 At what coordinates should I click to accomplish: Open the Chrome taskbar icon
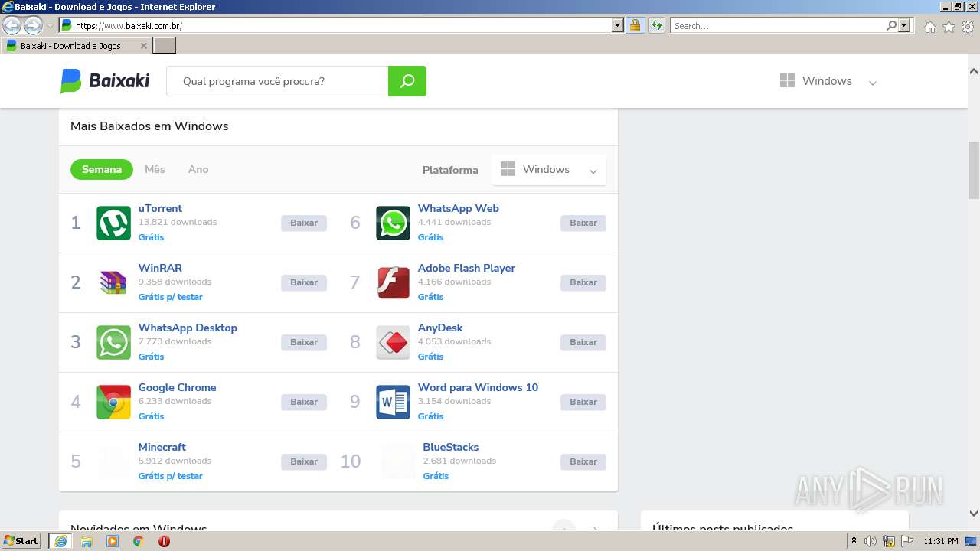tap(139, 541)
